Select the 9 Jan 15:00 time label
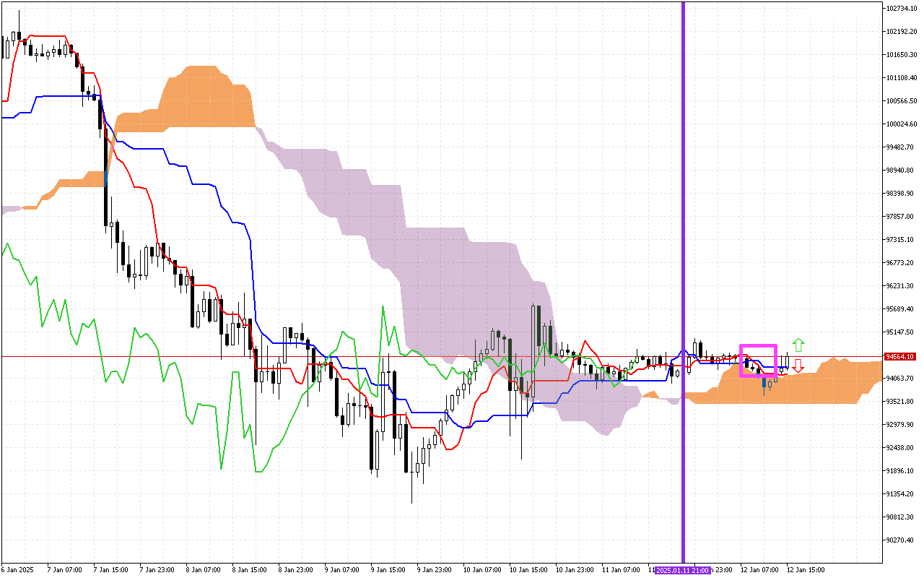Image resolution: width=924 pixels, height=578 pixels. pyautogui.click(x=388, y=570)
